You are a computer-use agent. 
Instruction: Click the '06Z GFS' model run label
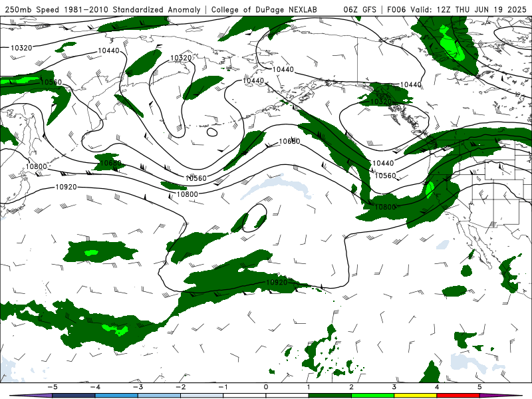[360, 9]
